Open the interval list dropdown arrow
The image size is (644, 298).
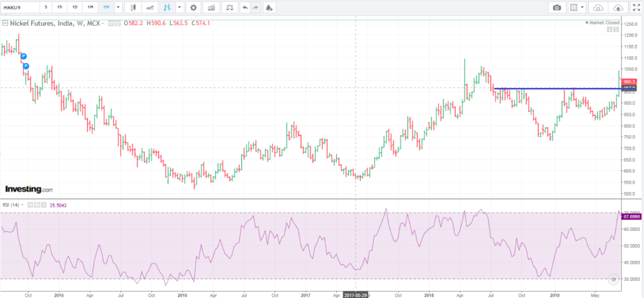118,8
